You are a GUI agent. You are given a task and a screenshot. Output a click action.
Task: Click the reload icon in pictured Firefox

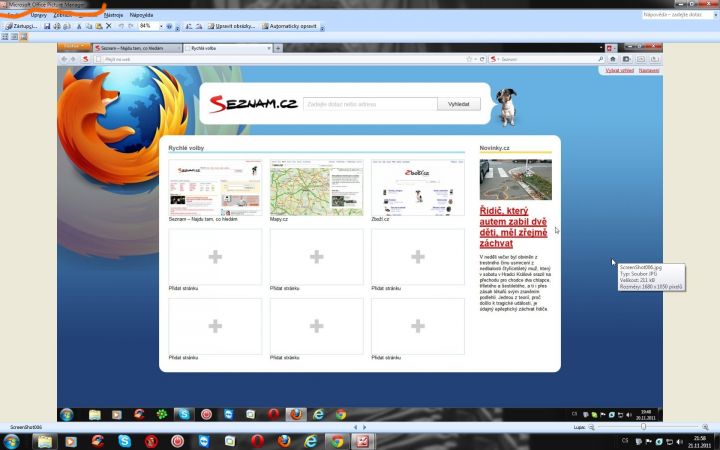[x=482, y=59]
